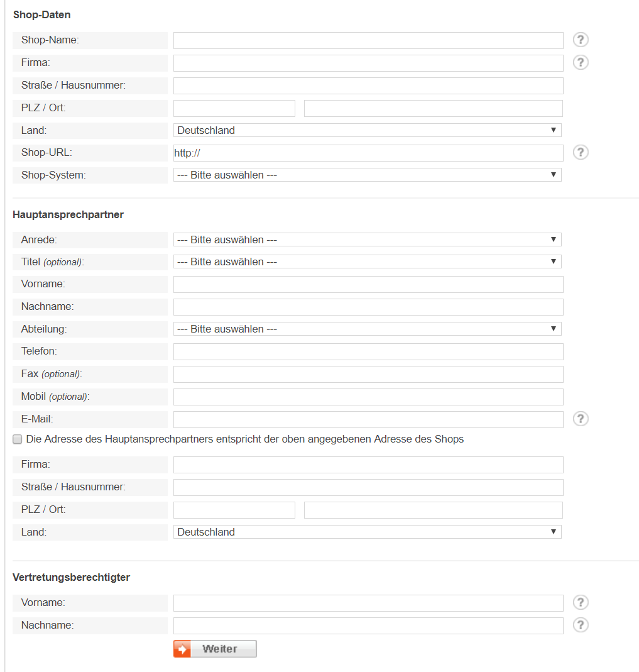Image resolution: width=639 pixels, height=672 pixels.
Task: Select the E-Mail input field
Action: click(368, 419)
